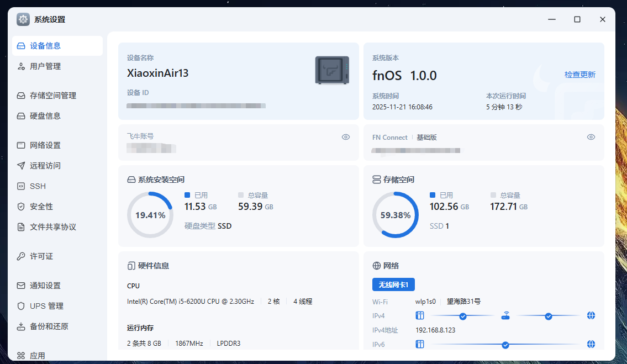Viewport: 627px width, 364px height.
Task: Click the IPv6 device NAS icon
Action: 420,344
